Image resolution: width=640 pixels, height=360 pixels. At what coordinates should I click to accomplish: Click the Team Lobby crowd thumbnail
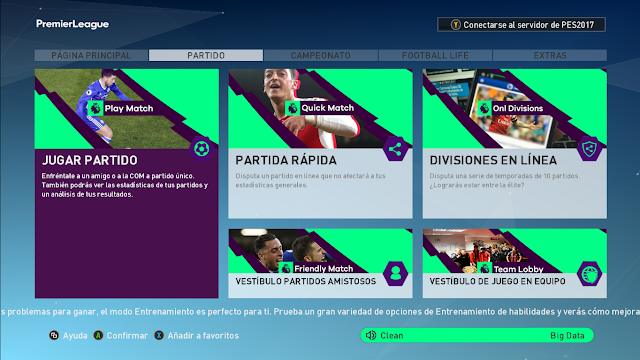coord(515,251)
